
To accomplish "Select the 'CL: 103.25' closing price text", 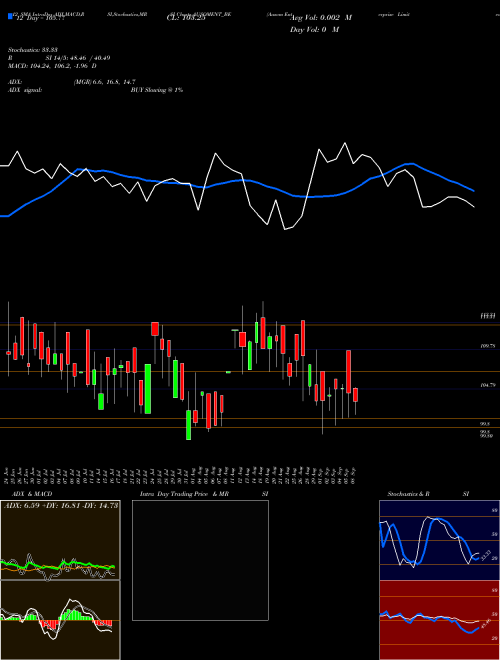I will [186, 18].
